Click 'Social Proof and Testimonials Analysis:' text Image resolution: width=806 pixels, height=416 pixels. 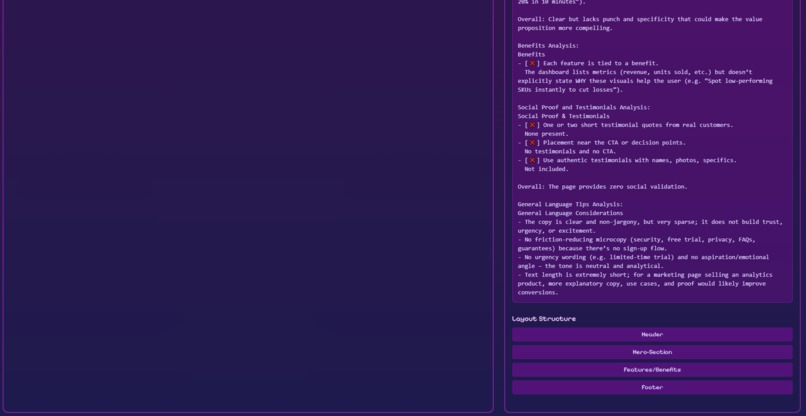click(x=583, y=107)
